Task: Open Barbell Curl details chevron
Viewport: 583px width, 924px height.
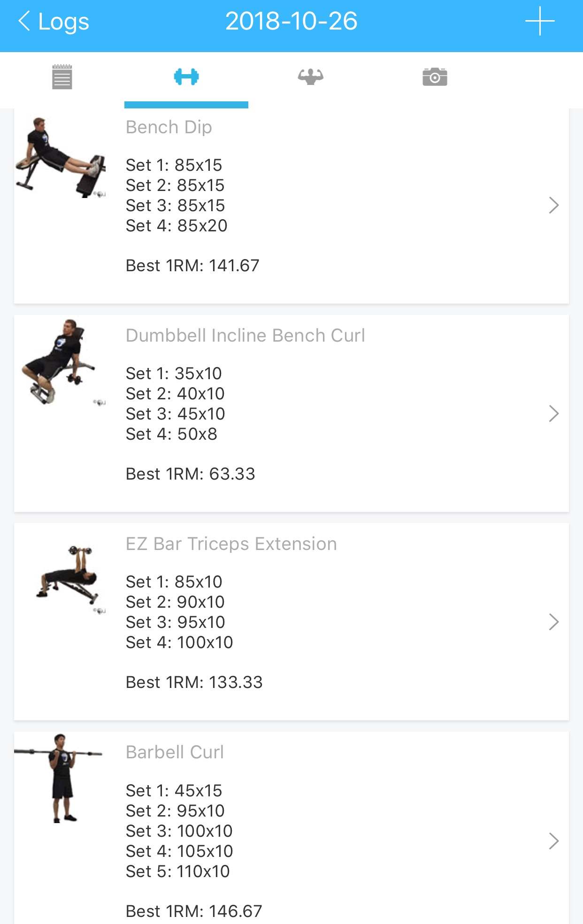Action: 554,841
